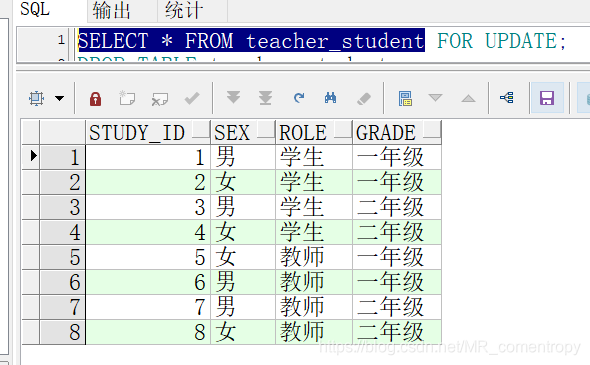Click the linked query tree icon

(x=507, y=98)
